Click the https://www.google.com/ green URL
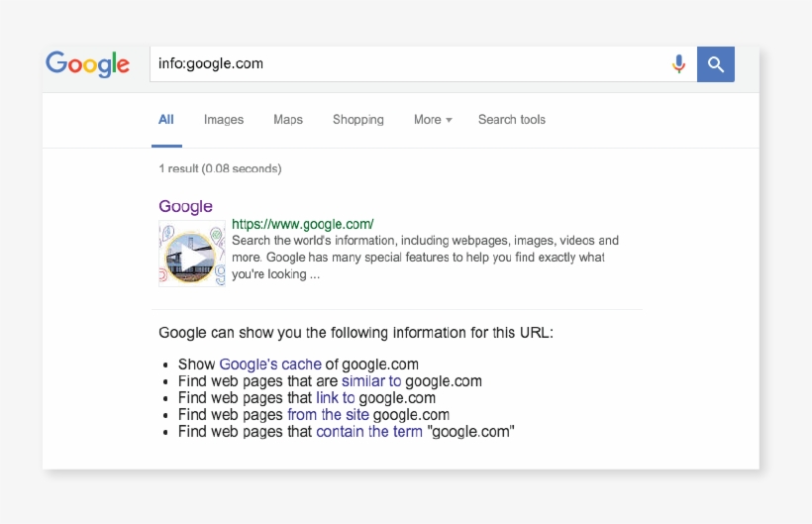812x524 pixels. (x=302, y=224)
